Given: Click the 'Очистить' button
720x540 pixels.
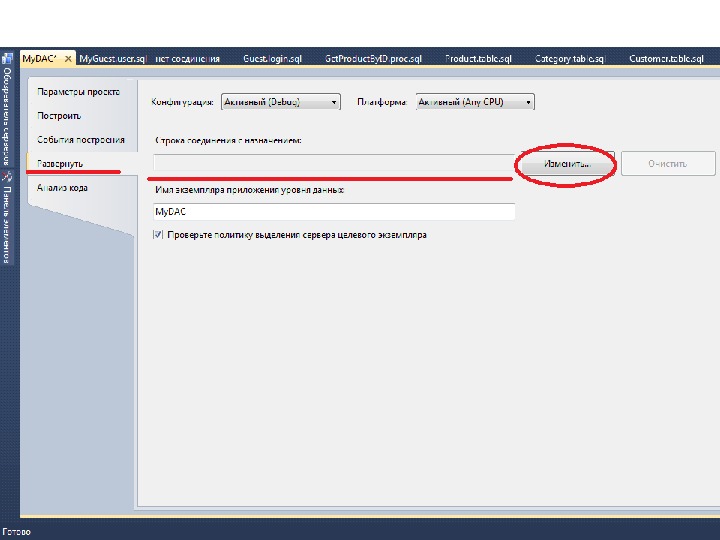Looking at the screenshot, I should 668,163.
